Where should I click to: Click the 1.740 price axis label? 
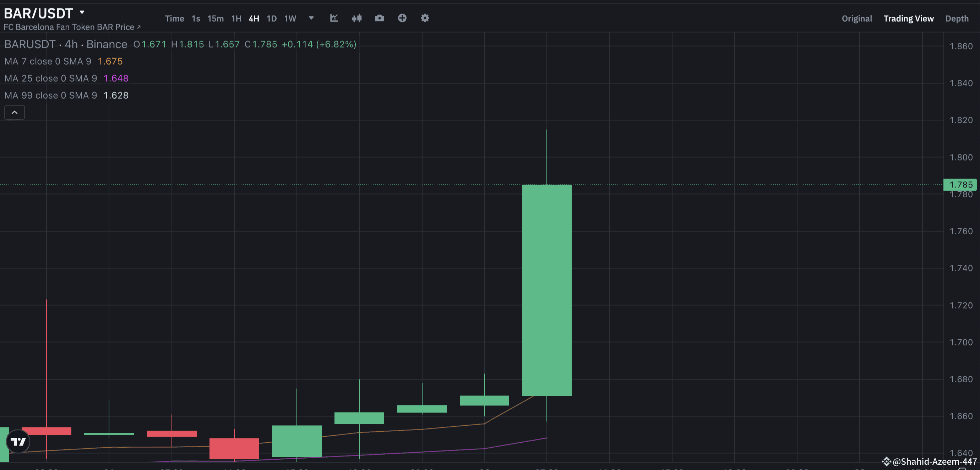pyautogui.click(x=961, y=268)
